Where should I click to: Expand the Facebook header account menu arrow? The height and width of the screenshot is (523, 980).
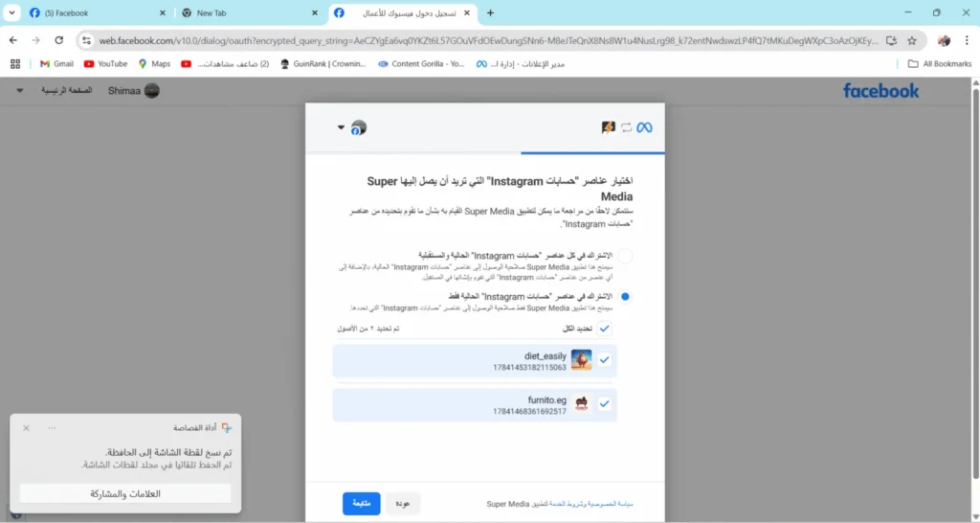[19, 91]
